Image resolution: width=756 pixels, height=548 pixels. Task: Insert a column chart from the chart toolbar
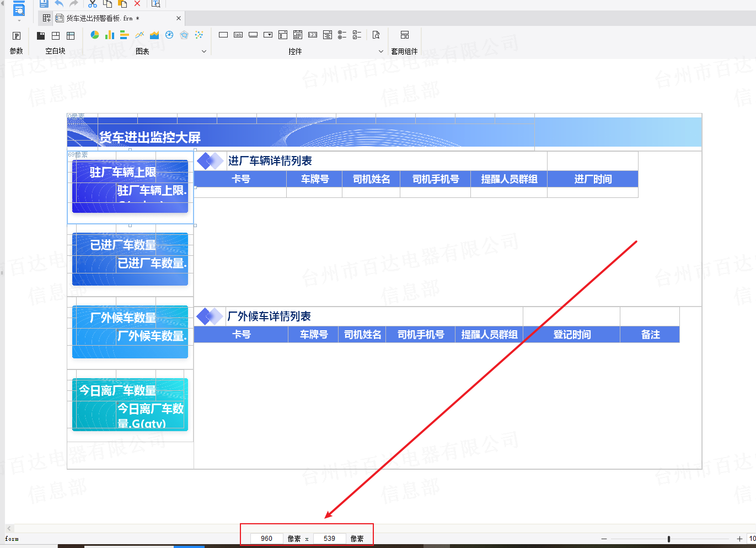(x=110, y=35)
